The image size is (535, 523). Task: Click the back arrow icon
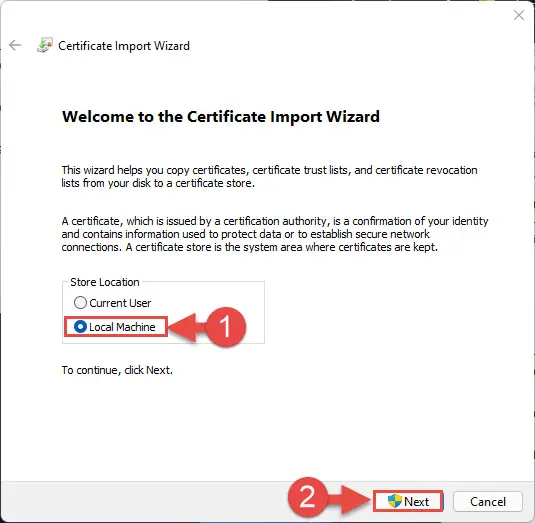[15, 45]
